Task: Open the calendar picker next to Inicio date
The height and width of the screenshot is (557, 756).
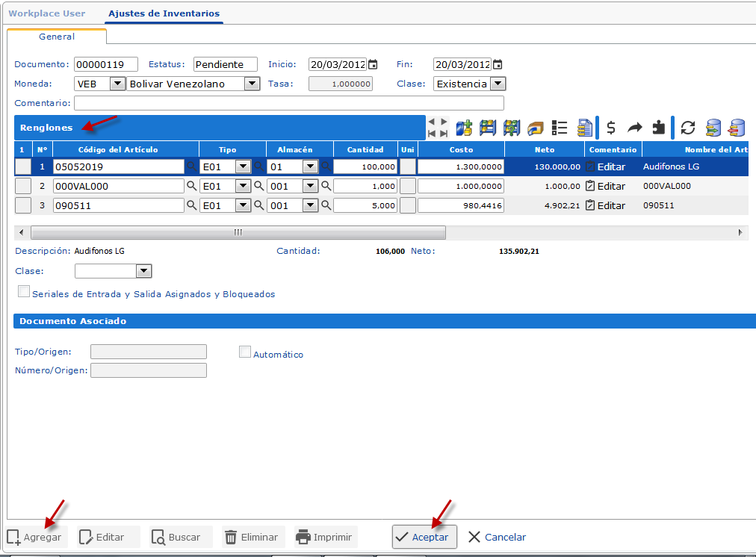Action: pyautogui.click(x=373, y=64)
